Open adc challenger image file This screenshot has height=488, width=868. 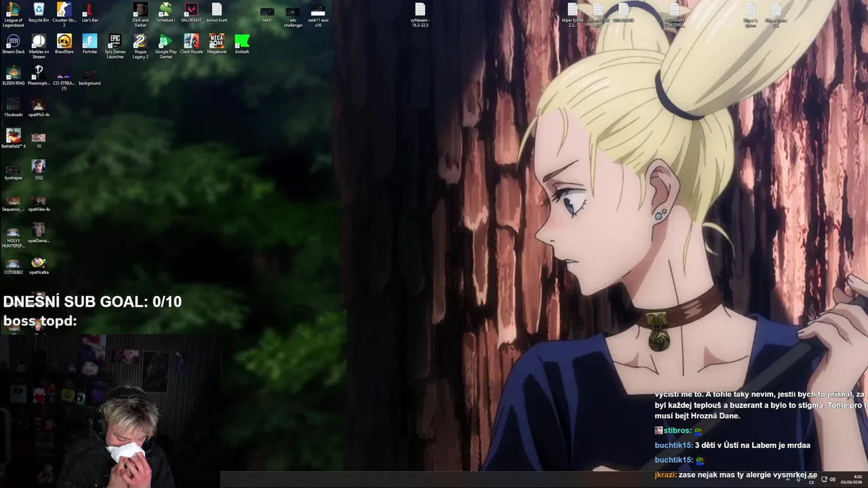[x=293, y=17]
